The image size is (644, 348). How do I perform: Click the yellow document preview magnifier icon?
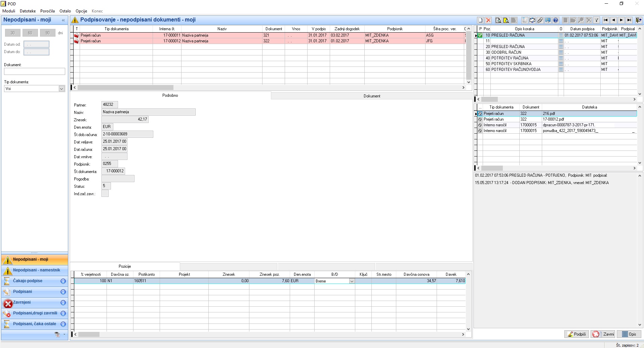coord(506,20)
